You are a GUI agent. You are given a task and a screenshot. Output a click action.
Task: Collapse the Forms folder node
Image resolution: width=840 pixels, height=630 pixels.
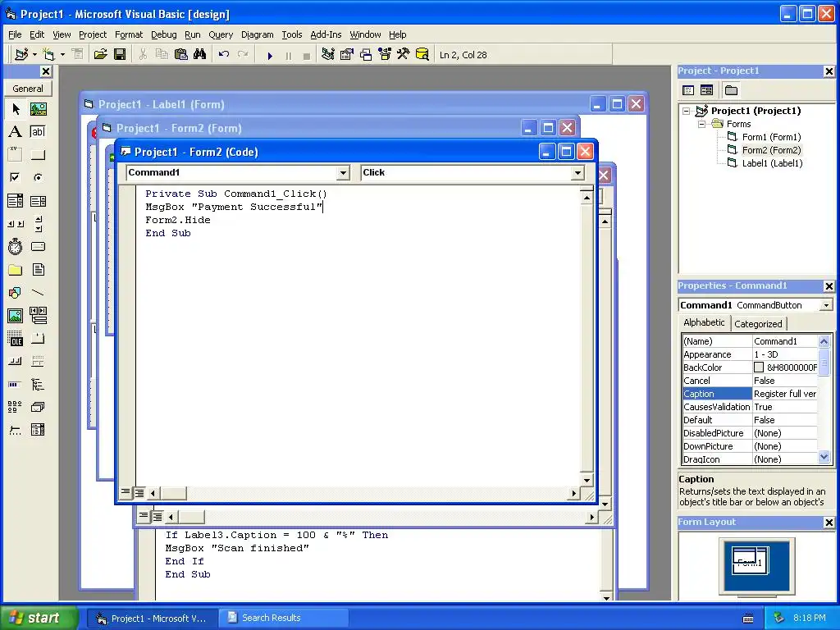[702, 124]
